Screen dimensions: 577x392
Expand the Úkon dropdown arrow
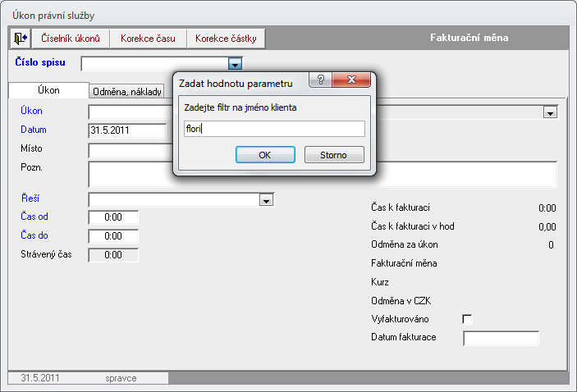[550, 112]
